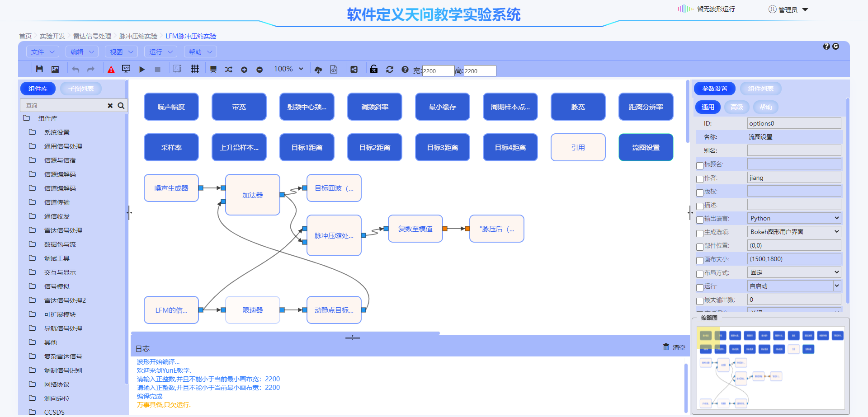Select the 脉冲压缩处 block

point(334,235)
